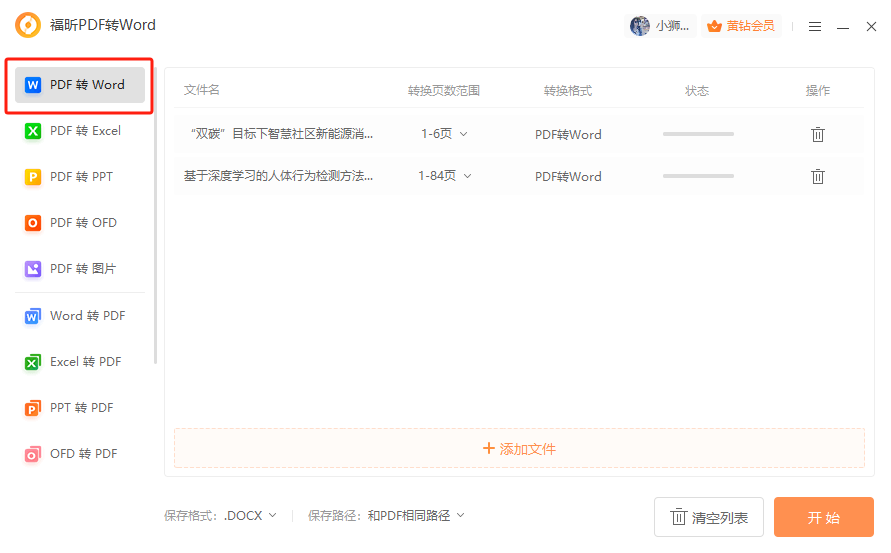The image size is (891, 553).
Task: Click the 转换页数范围 column header
Action: 444,91
